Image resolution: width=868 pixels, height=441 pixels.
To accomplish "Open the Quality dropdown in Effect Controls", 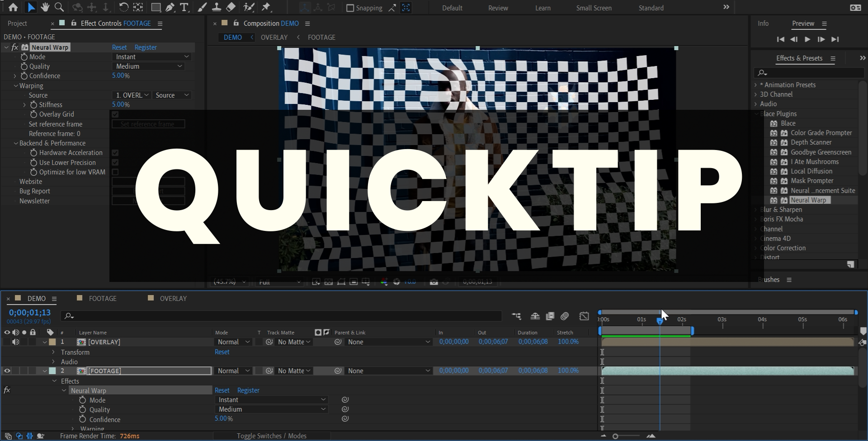I will pyautogui.click(x=149, y=66).
